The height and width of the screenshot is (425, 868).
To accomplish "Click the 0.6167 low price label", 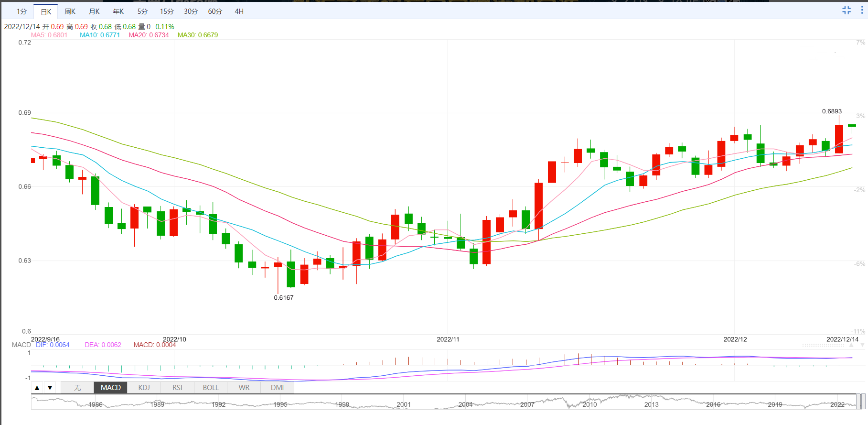I will (x=284, y=298).
